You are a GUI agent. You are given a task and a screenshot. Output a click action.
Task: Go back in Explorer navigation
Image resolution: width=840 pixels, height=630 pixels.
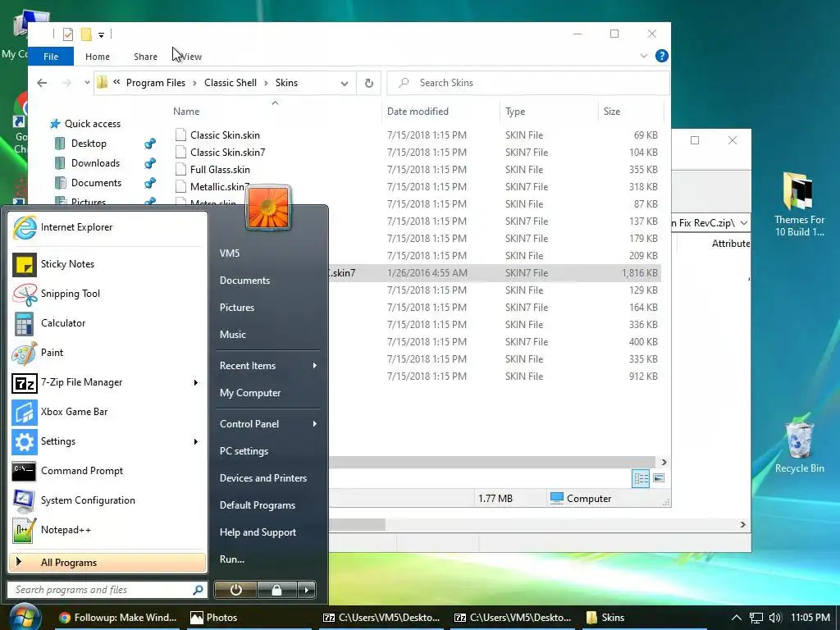(42, 83)
